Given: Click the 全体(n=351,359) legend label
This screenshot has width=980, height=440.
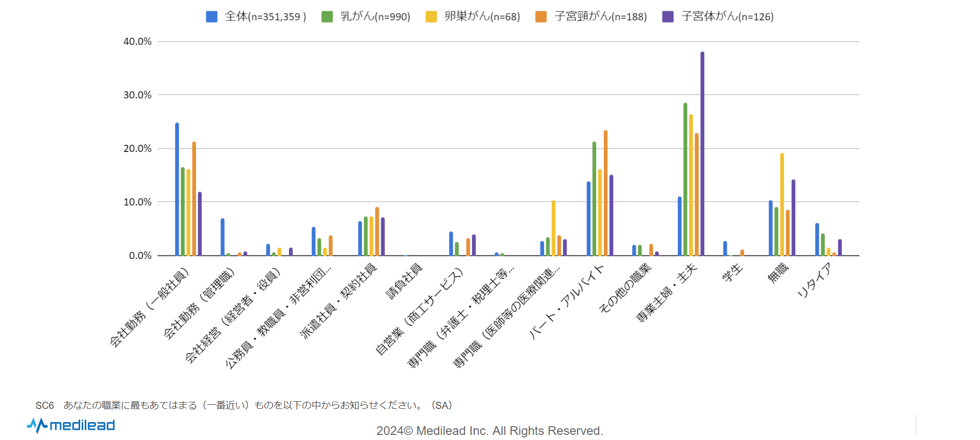Looking at the screenshot, I should point(265,17).
